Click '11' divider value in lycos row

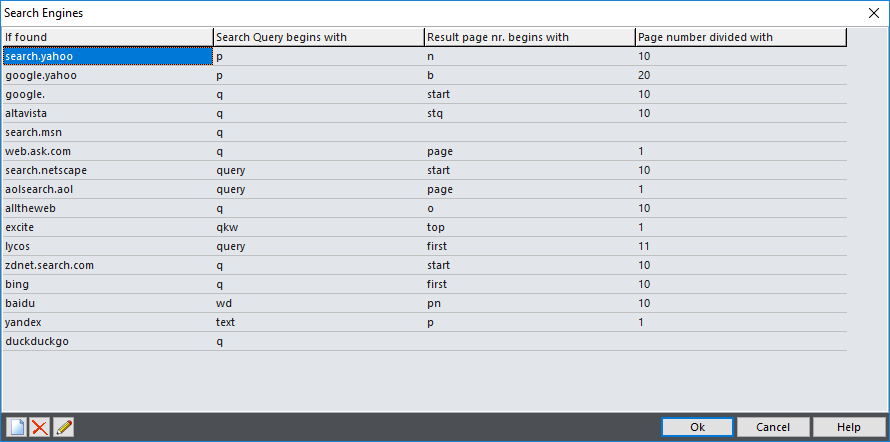(644, 246)
